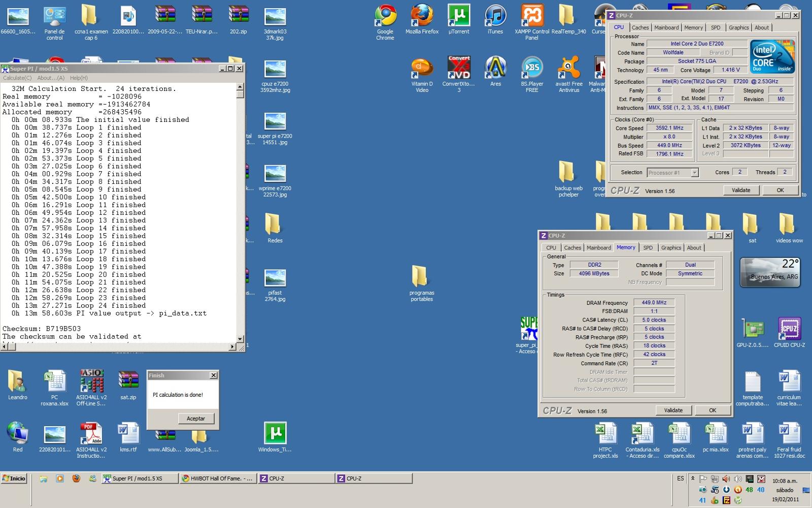The width and height of the screenshot is (812, 508).
Task: Click the ES language indicator in taskbar
Action: pyautogui.click(x=681, y=479)
